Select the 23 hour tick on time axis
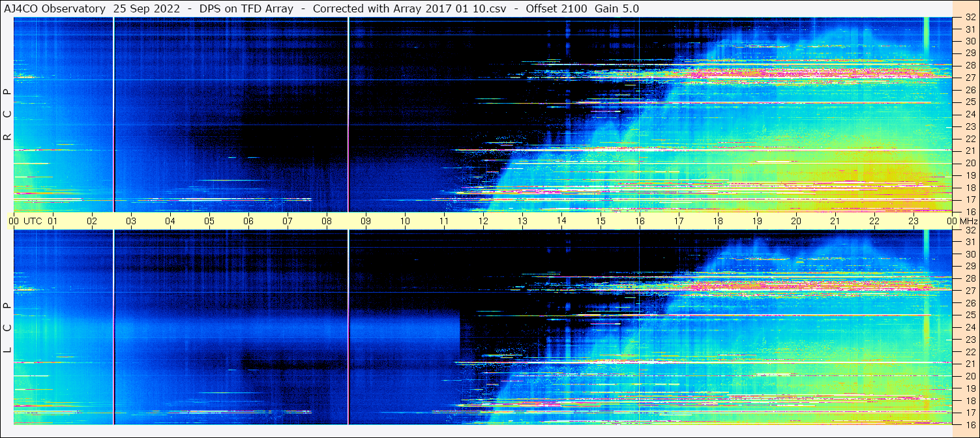The height and width of the screenshot is (438, 980). click(x=913, y=221)
